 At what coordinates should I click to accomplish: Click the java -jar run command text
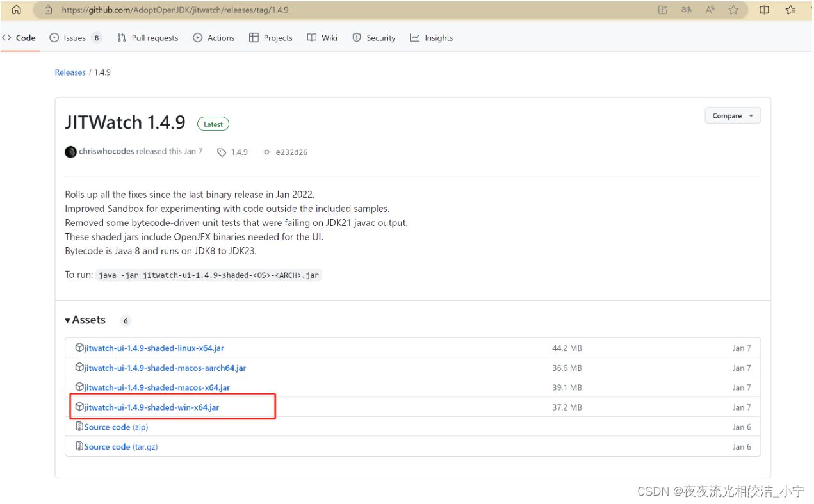tap(209, 275)
